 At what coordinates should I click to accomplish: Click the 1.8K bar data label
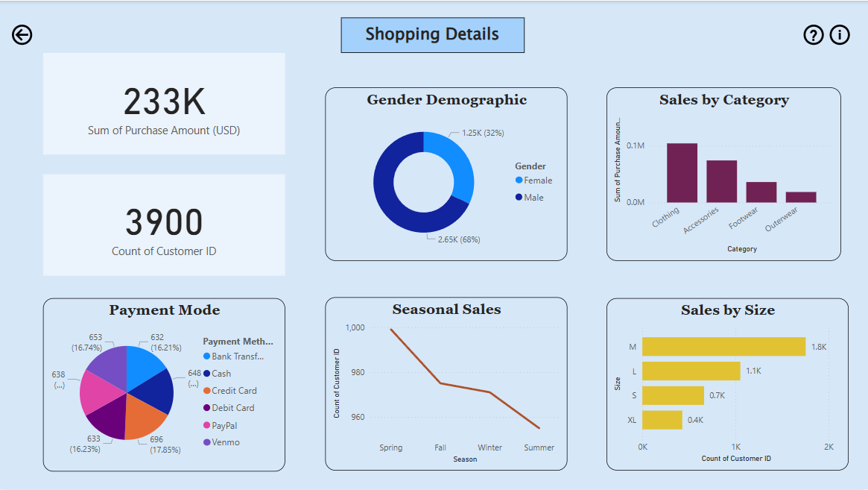pyautogui.click(x=819, y=347)
